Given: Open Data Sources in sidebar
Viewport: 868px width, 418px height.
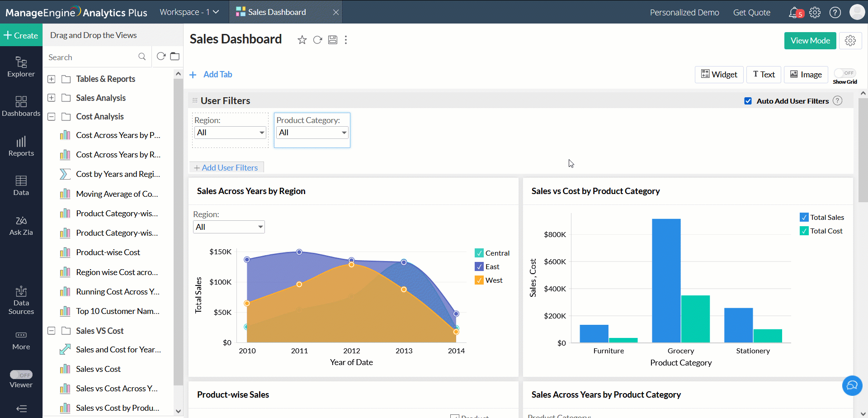Looking at the screenshot, I should click(x=21, y=300).
